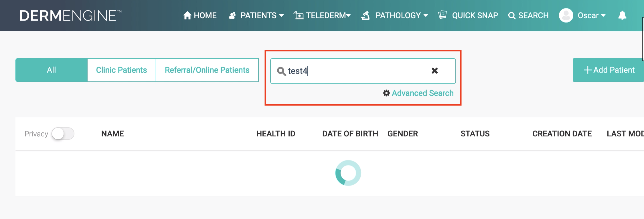
Task: Open Search from the top navigation
Action: pyautogui.click(x=528, y=15)
